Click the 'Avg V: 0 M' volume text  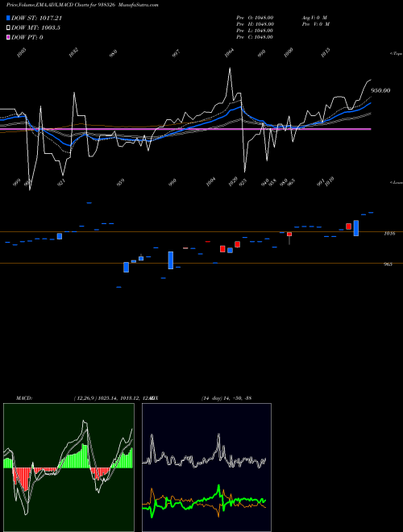pos(315,18)
